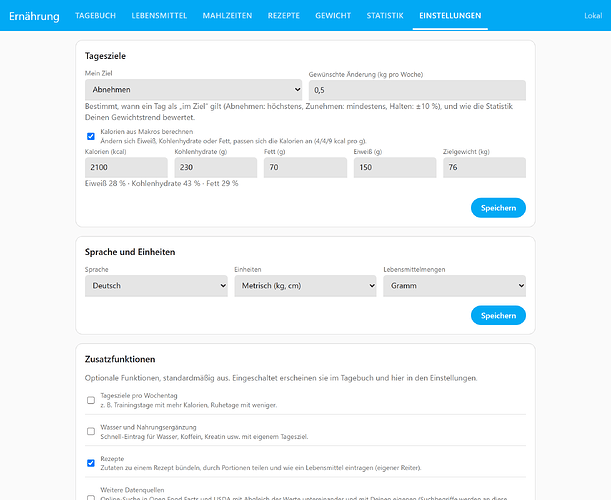Open the Tagebuch tab
611x500 pixels.
(x=95, y=16)
